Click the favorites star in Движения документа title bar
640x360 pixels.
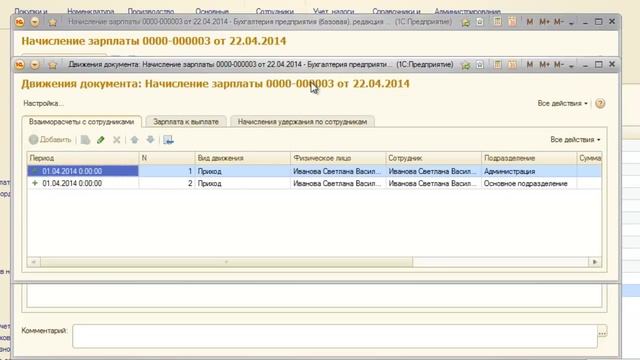pyautogui.click(x=53, y=64)
